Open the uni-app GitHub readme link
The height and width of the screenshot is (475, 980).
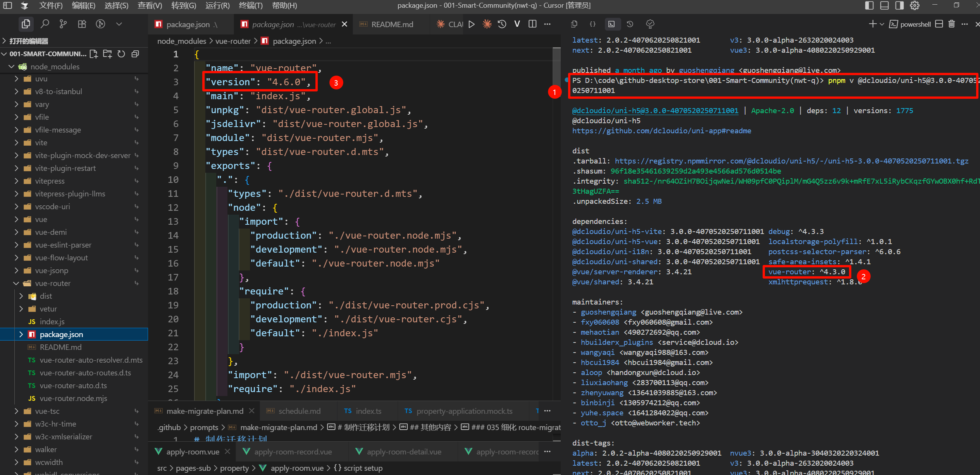(661, 131)
